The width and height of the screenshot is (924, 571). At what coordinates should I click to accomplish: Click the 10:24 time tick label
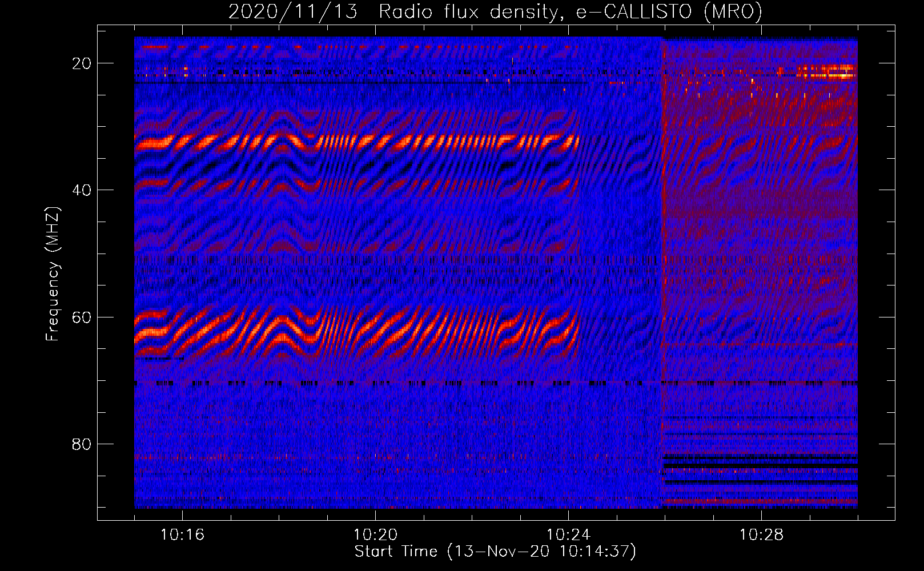(x=568, y=535)
